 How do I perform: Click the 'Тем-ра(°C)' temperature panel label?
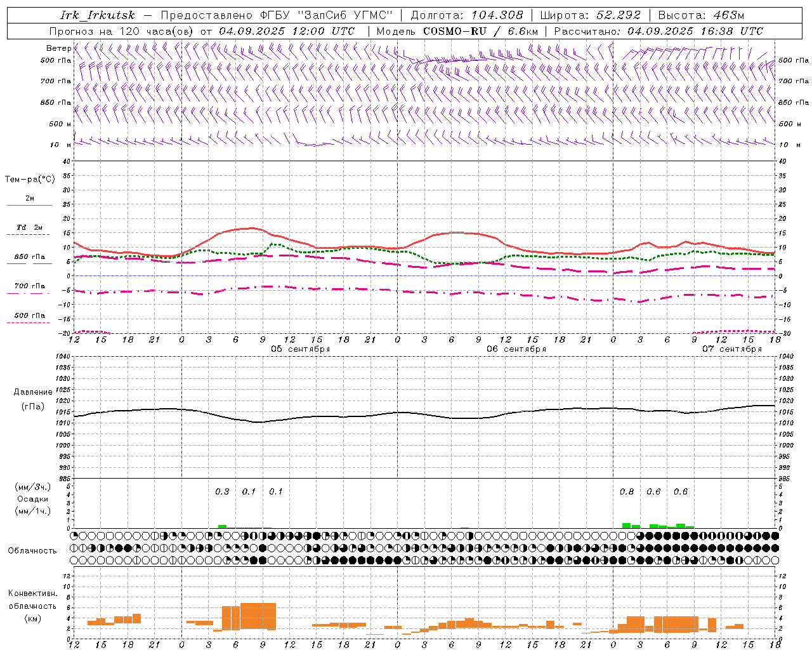point(30,180)
